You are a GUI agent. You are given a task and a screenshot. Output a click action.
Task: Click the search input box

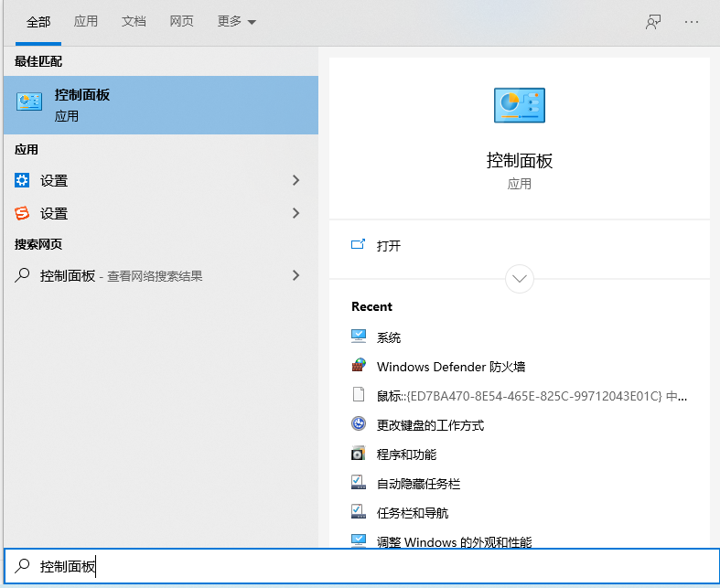click(x=366, y=567)
